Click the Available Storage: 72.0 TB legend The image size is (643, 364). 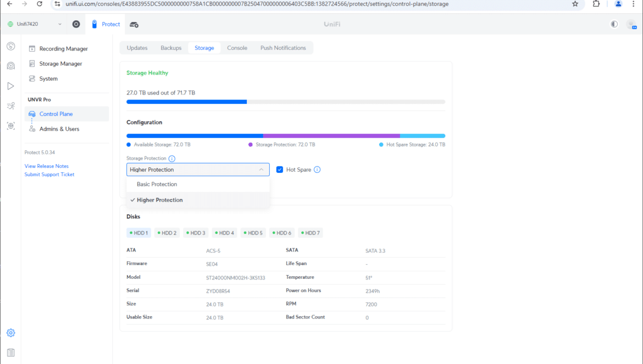pyautogui.click(x=158, y=144)
